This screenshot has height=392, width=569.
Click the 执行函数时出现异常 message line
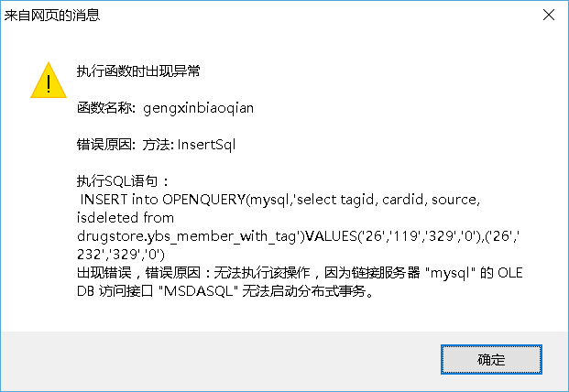(138, 71)
